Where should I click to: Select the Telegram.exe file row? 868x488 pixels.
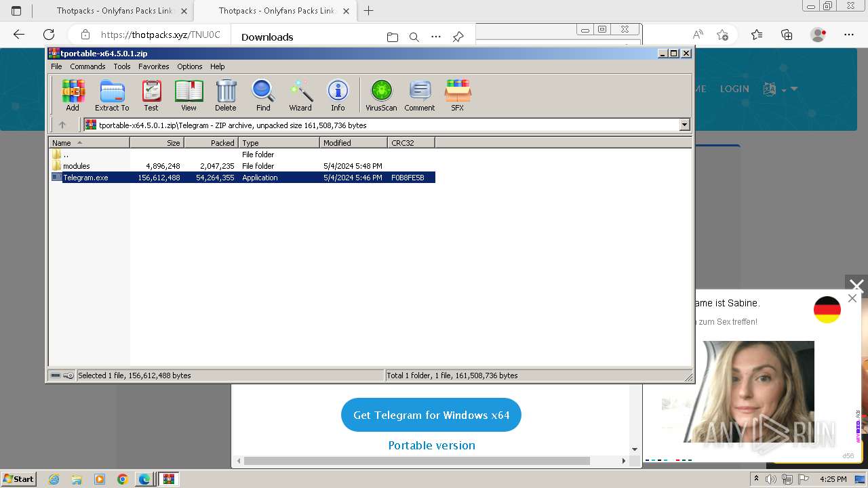pyautogui.click(x=242, y=178)
